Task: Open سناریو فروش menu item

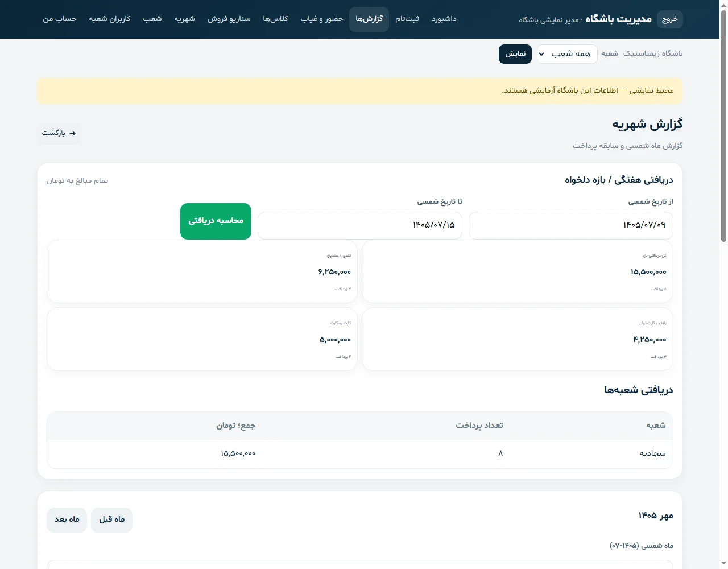Action: [229, 19]
